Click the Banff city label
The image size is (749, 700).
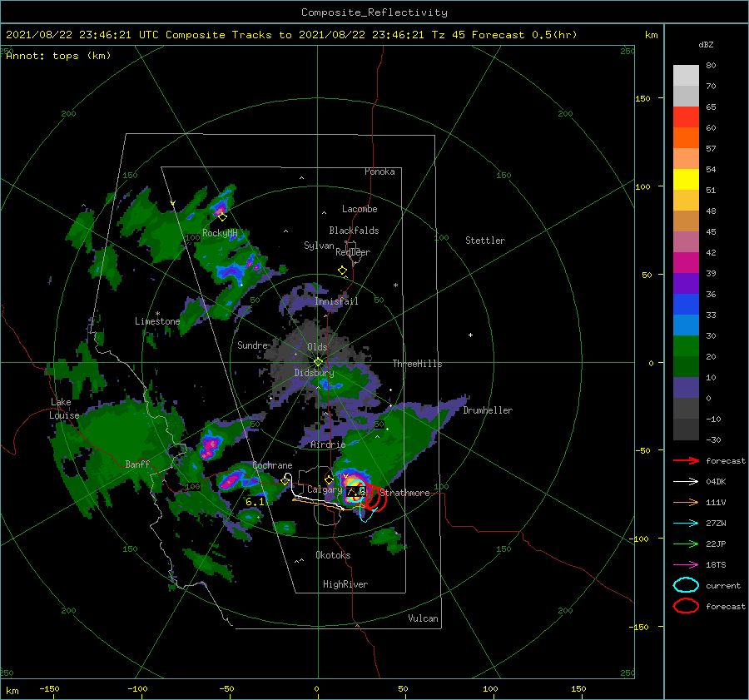click(137, 464)
